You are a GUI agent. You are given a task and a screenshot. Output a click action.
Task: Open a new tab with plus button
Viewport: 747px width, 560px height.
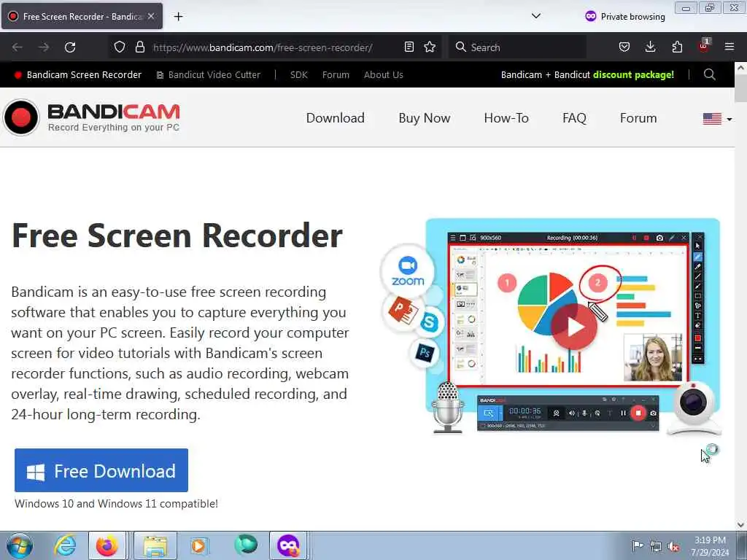(x=178, y=17)
